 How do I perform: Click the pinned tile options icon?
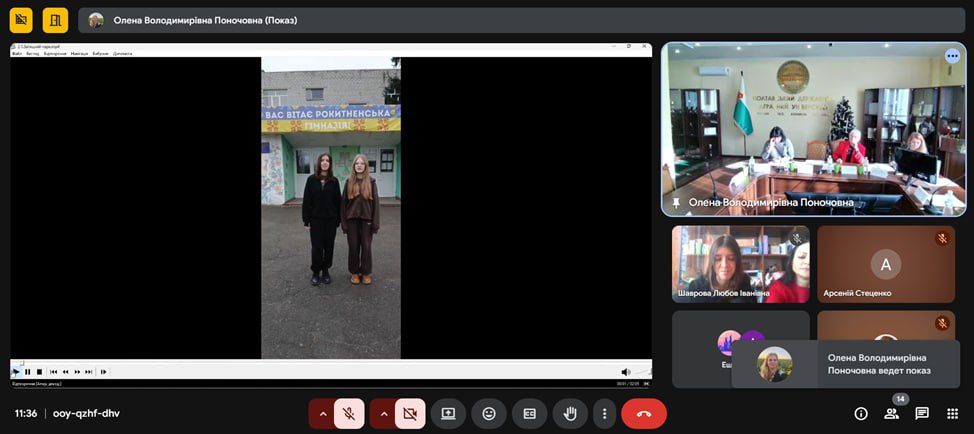point(952,56)
